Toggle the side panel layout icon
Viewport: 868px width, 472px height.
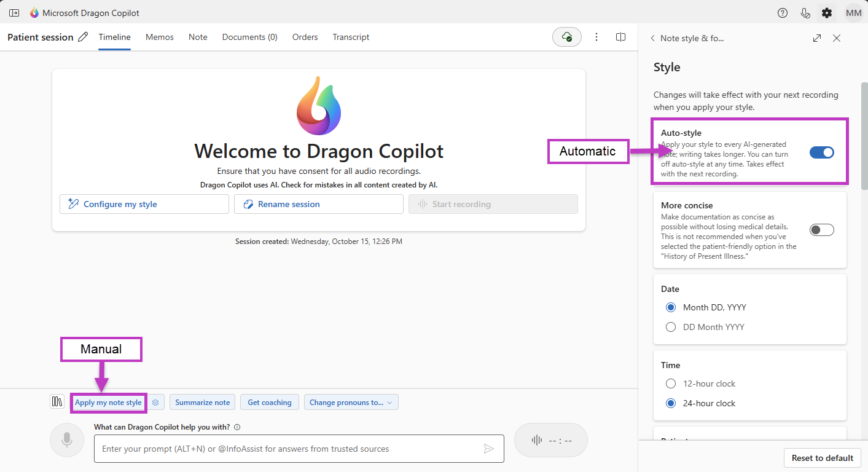point(620,37)
